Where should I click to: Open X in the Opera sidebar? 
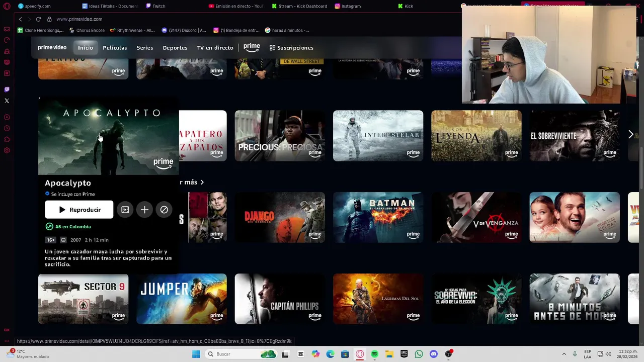tap(7, 101)
